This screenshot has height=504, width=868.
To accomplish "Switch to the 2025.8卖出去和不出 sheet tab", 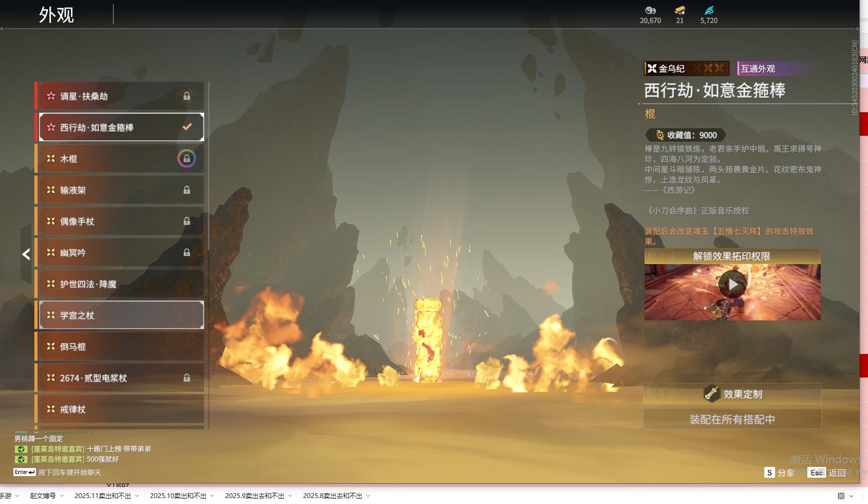I will [x=332, y=496].
